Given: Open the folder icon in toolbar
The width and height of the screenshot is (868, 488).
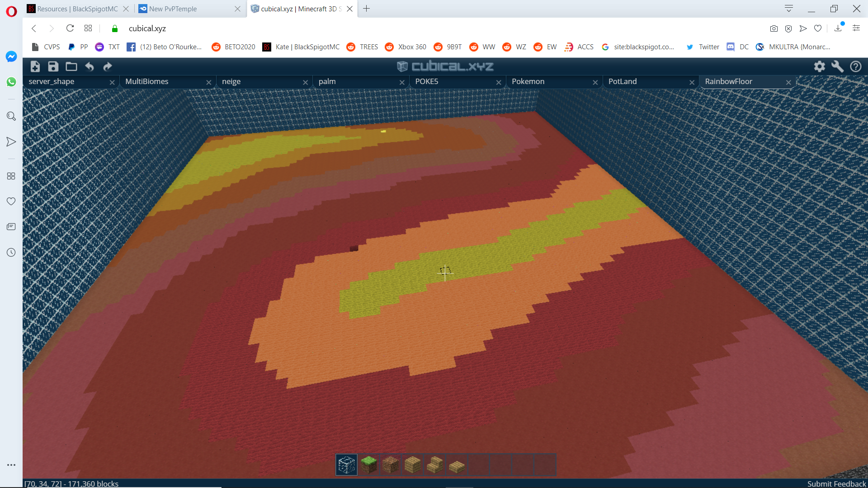Looking at the screenshot, I should [x=71, y=66].
